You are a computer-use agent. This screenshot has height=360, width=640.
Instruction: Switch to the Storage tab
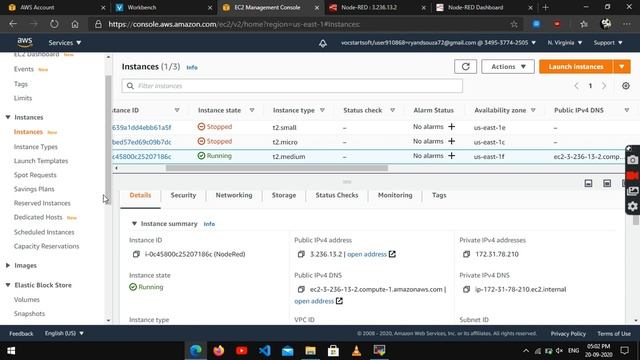point(284,195)
